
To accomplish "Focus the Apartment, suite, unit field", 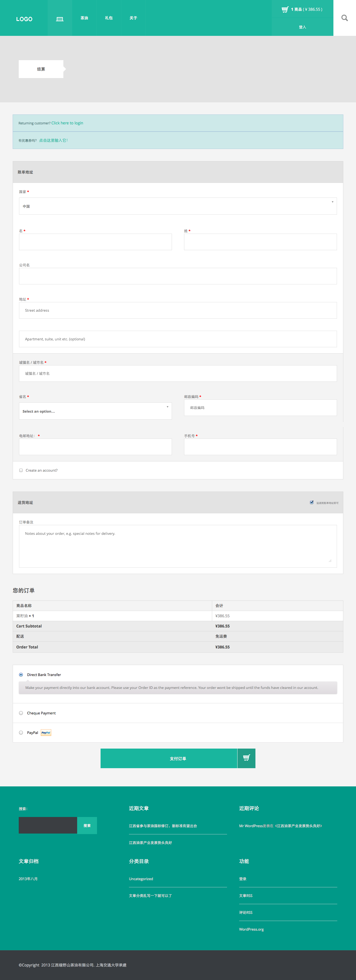I will click(x=178, y=339).
